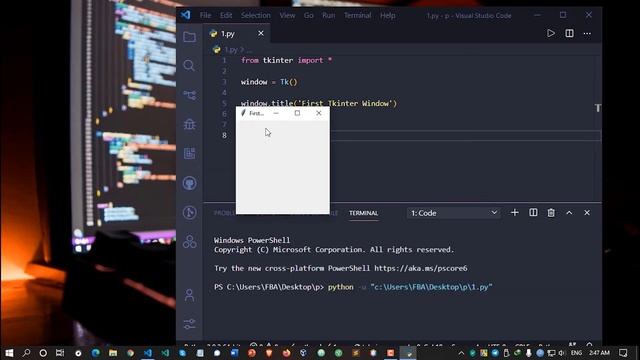640x360 pixels.
Task: Open the Terminal menu
Action: coord(358,16)
